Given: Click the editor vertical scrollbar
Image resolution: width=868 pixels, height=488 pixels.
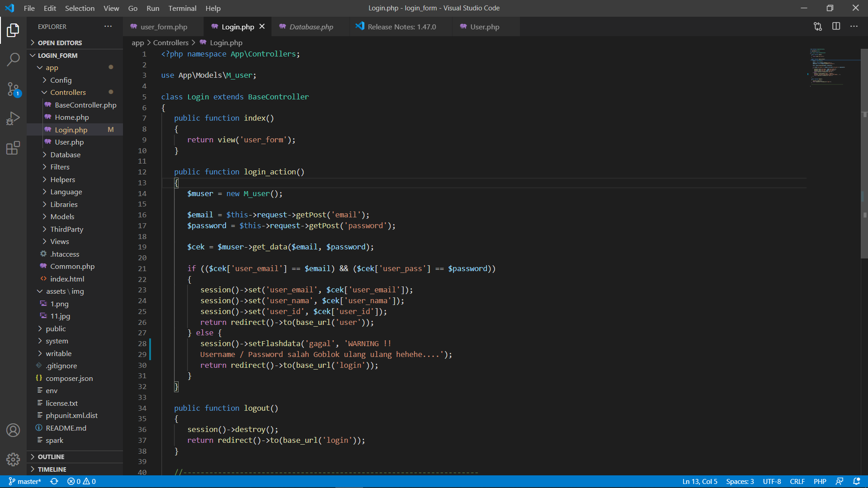Looking at the screenshot, I should [864, 154].
